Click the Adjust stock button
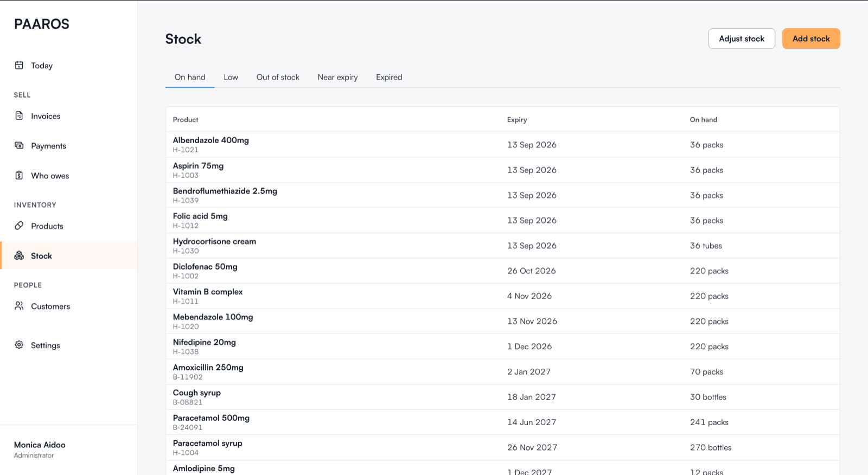The image size is (868, 475). coord(742,38)
